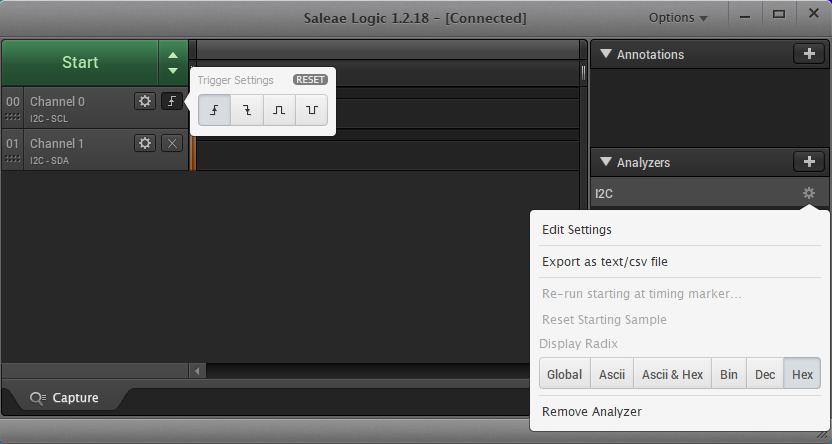
Task: Open the Options dropdown menu
Action: point(678,18)
